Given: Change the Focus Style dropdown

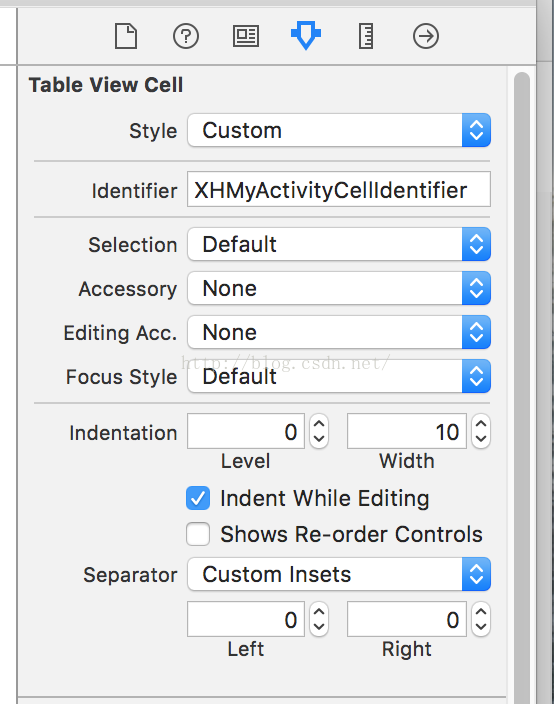Looking at the screenshot, I should (339, 376).
